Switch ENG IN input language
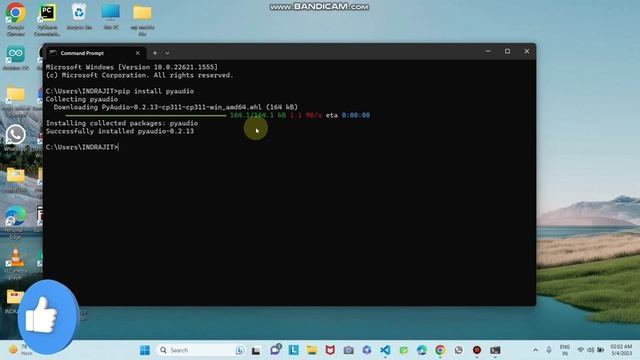This screenshot has height=360, width=640. 565,350
